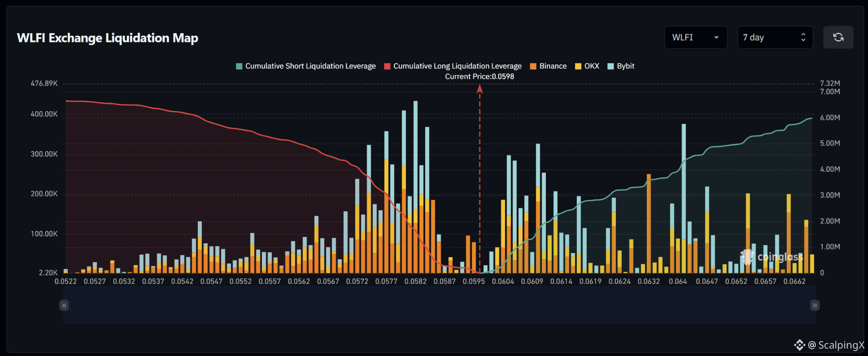Click the 0.0632 x-axis label
The height and width of the screenshot is (356, 868).
[x=649, y=281]
